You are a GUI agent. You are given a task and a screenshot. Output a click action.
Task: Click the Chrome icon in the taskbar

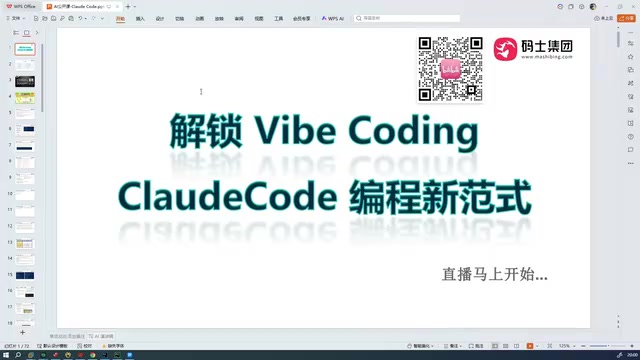pyautogui.click(x=93, y=355)
